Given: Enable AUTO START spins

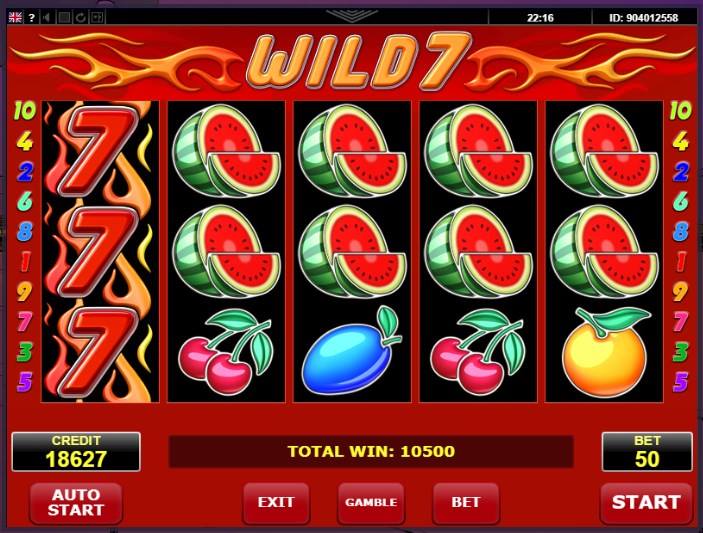Looking at the screenshot, I should pos(76,503).
